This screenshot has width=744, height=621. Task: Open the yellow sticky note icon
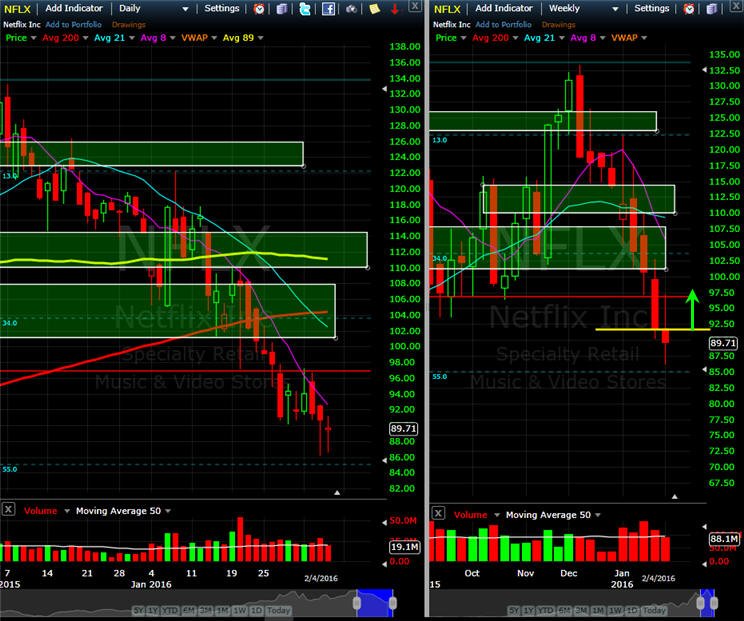click(374, 9)
